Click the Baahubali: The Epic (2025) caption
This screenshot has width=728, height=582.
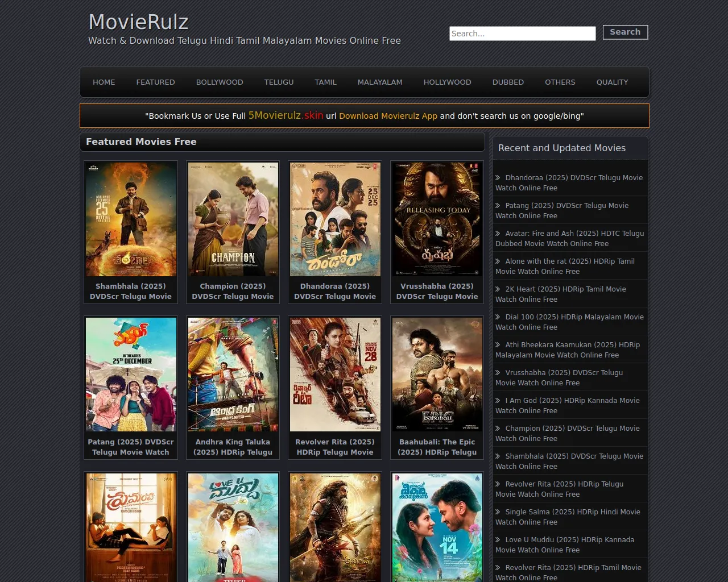[x=437, y=447]
